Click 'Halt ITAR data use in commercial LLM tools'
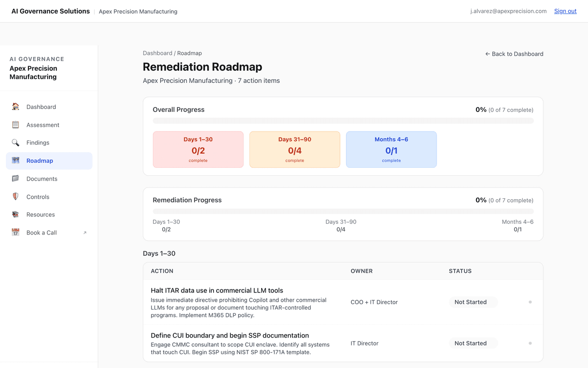The image size is (588, 368). [217, 290]
